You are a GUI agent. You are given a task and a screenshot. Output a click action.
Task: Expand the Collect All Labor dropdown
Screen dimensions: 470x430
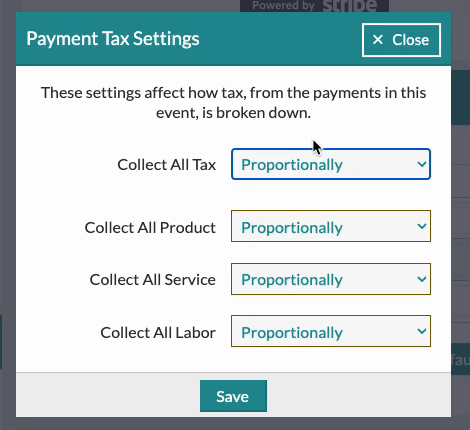tap(331, 331)
